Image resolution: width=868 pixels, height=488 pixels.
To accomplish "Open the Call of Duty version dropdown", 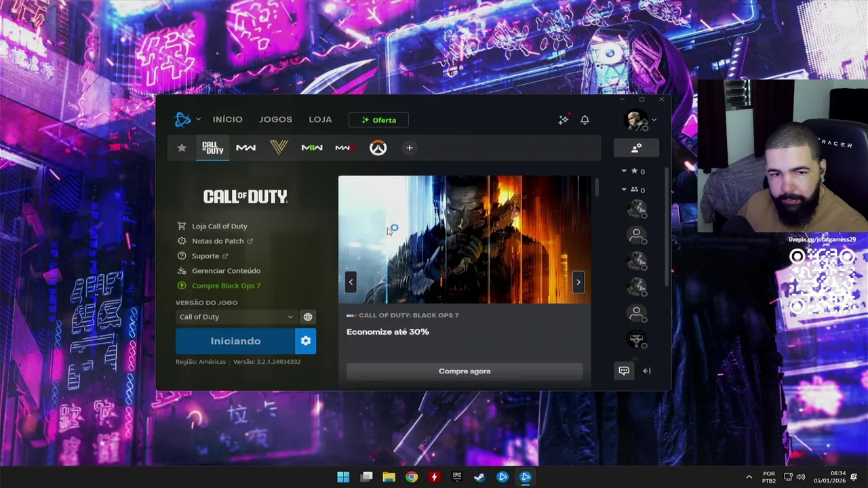I will pos(236,317).
